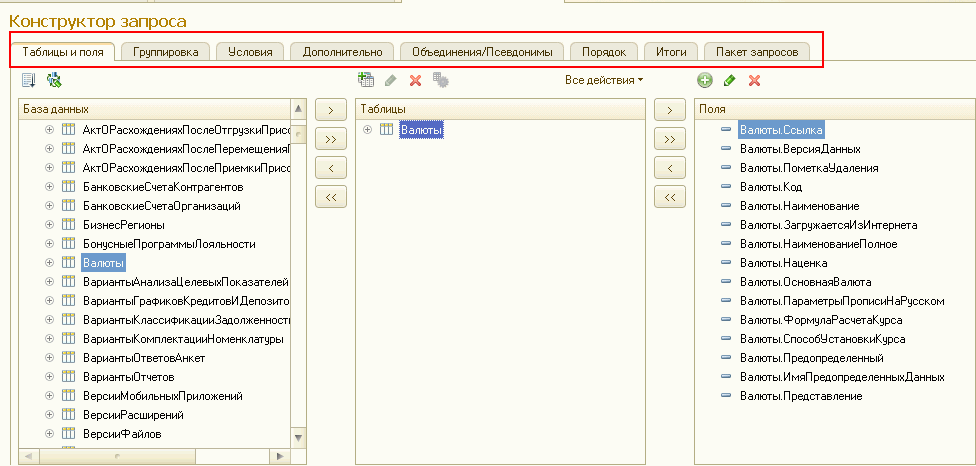Select the Валюты.СпособУстановкиКурса field
Image resolution: width=976 pixels, height=466 pixels.
822,339
